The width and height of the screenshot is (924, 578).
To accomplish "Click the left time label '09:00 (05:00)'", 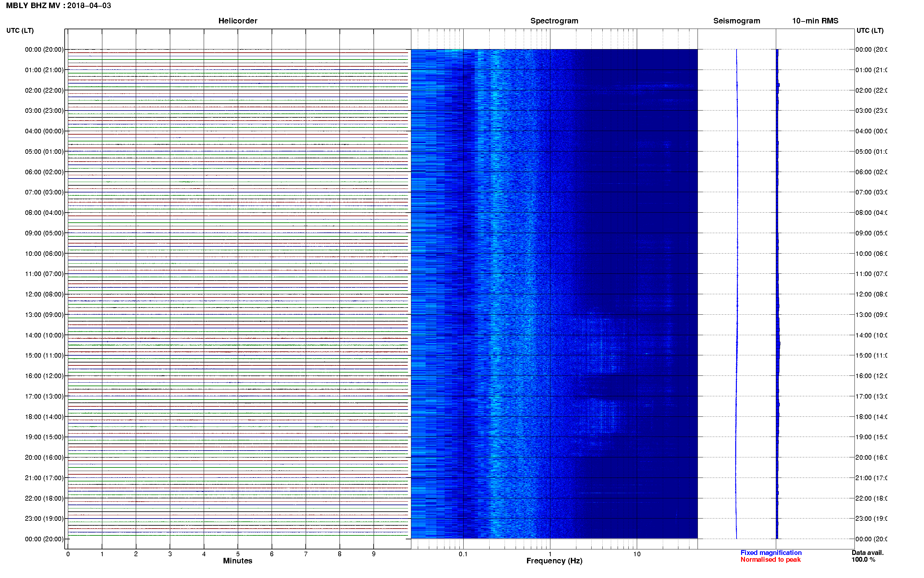I will click(44, 233).
